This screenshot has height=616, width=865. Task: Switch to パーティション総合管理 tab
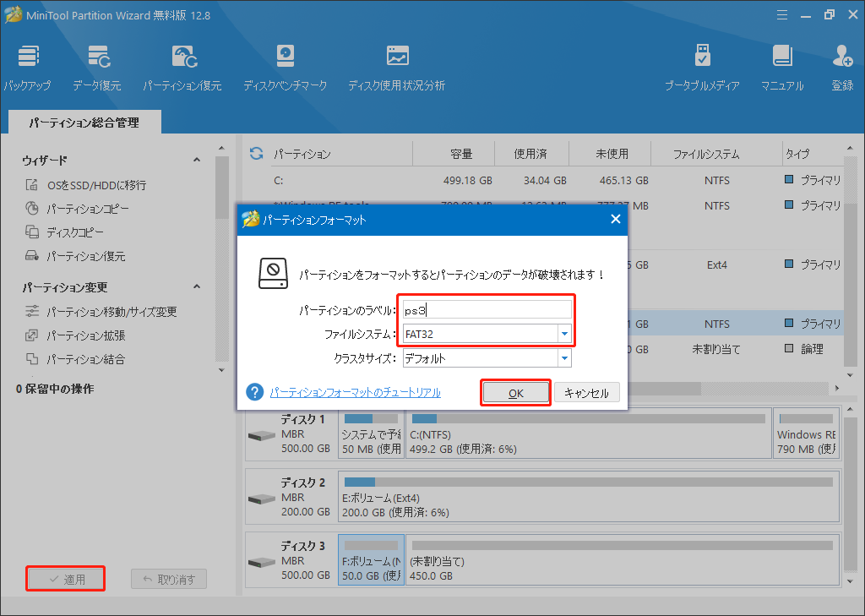(x=84, y=123)
